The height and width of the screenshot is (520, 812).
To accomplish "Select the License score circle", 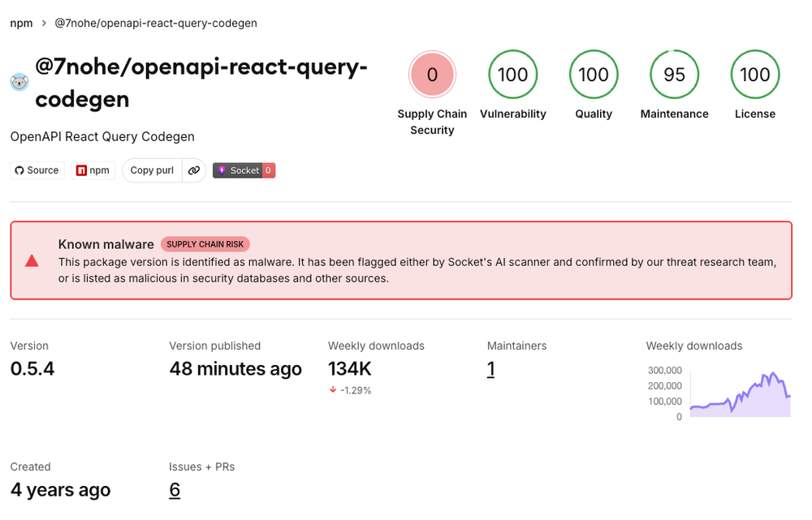I will pyautogui.click(x=755, y=75).
